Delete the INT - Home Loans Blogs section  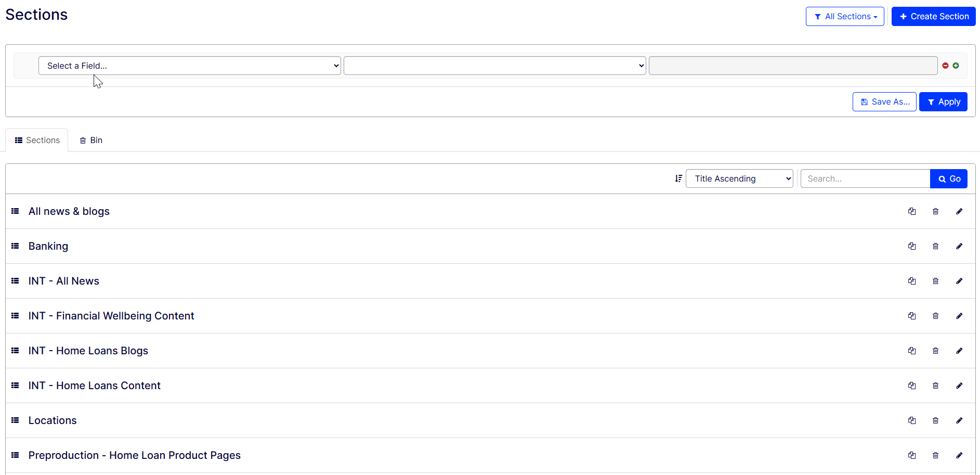(x=936, y=351)
